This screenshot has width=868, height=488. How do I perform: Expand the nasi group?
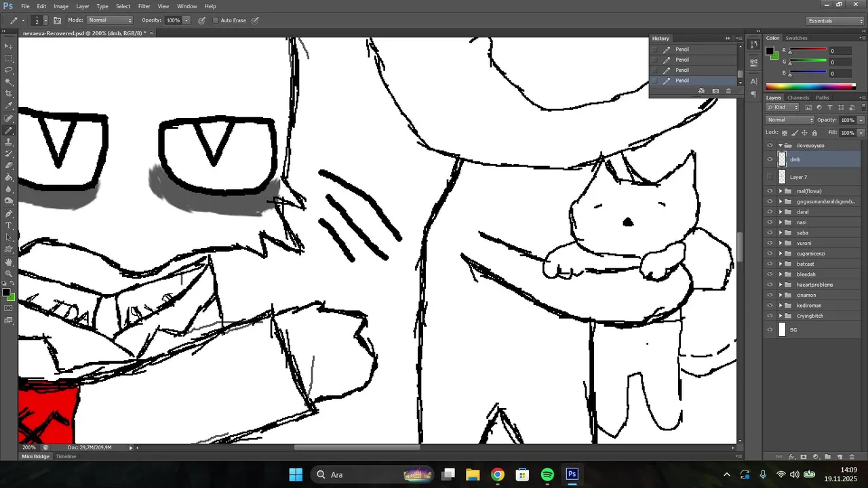click(x=781, y=222)
